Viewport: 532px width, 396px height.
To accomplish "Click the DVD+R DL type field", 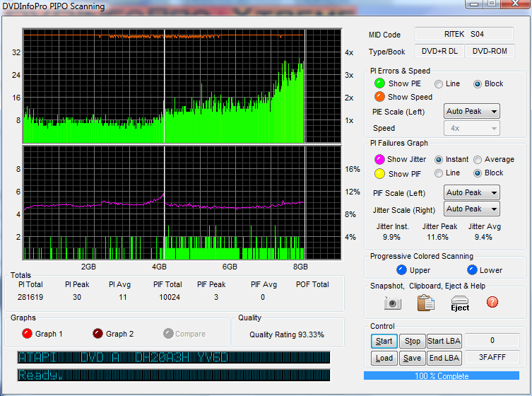I will click(x=439, y=51).
